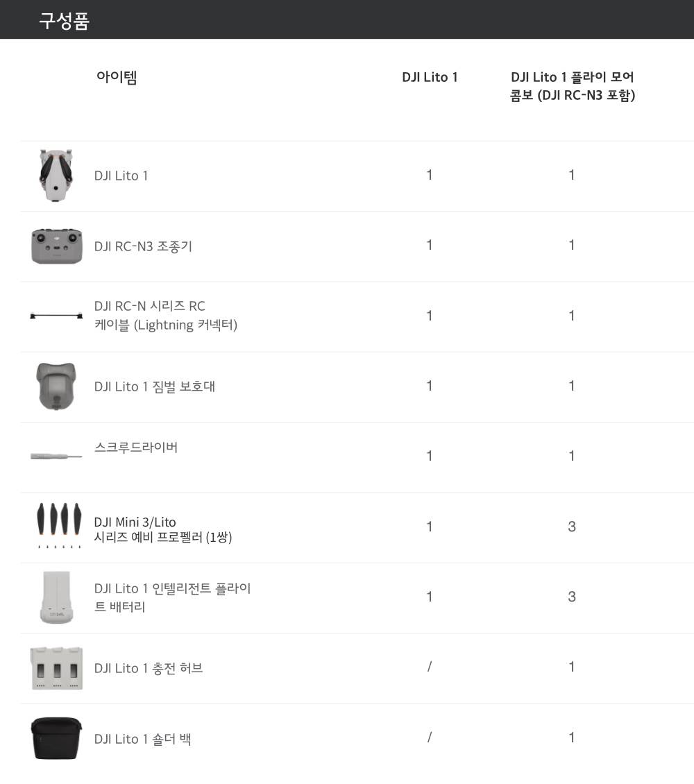The image size is (694, 784).
Task: Click the 아이템 column header
Action: (x=117, y=77)
